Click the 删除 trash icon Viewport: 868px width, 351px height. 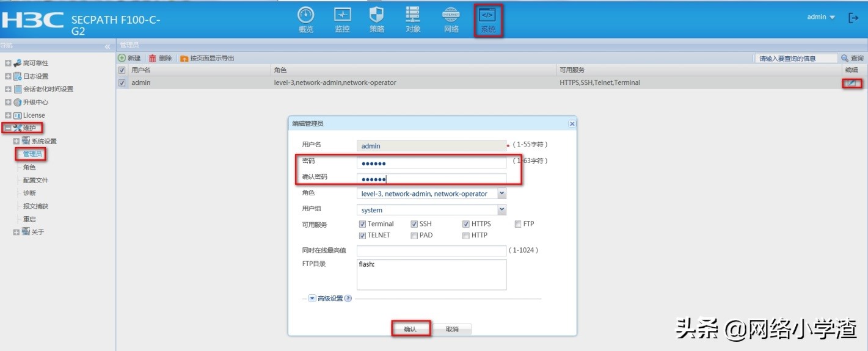pos(153,58)
